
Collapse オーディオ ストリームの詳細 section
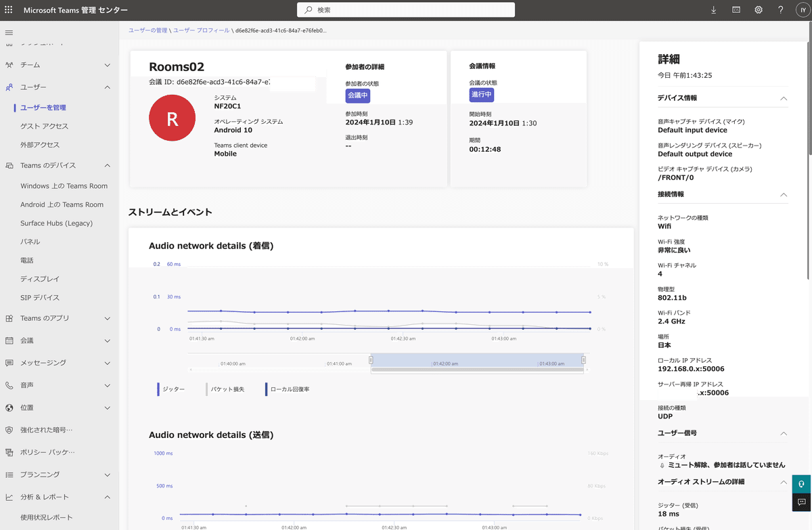(x=784, y=482)
